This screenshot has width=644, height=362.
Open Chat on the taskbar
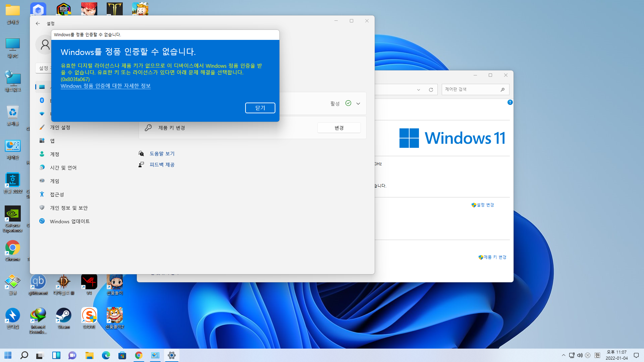coord(72,355)
